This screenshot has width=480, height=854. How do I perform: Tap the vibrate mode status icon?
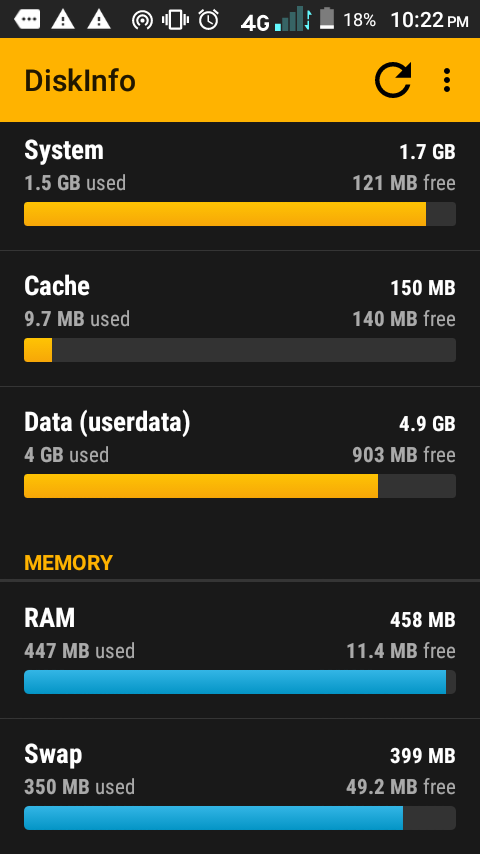pos(175,20)
